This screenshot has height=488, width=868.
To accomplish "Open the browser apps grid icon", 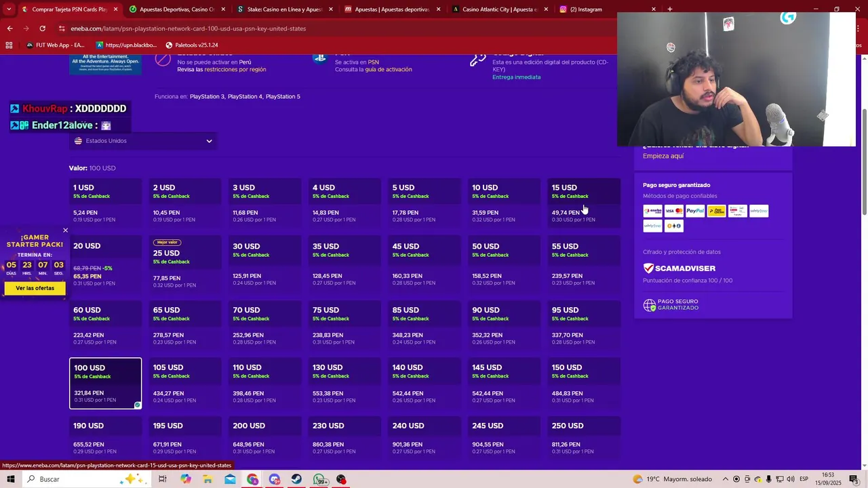I will pos(9,45).
